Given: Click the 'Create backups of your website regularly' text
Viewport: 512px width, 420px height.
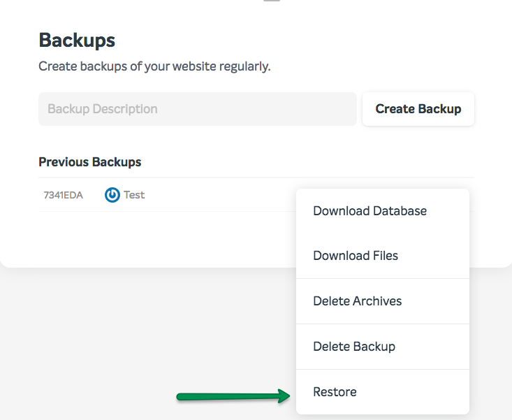Looking at the screenshot, I should 154,66.
